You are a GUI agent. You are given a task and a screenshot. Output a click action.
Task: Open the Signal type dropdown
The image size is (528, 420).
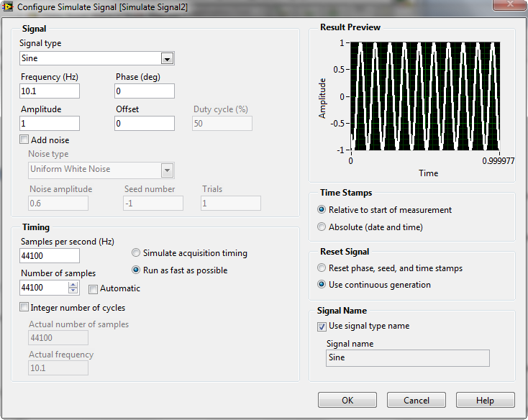click(167, 59)
